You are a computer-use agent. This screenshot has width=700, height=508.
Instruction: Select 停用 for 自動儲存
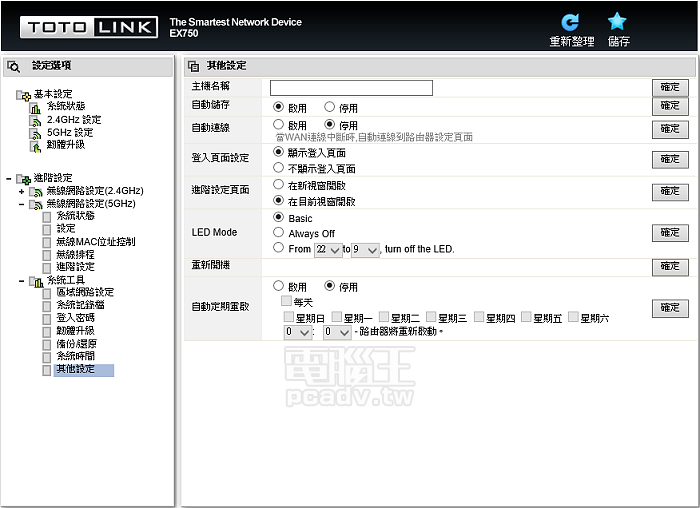coord(329,107)
